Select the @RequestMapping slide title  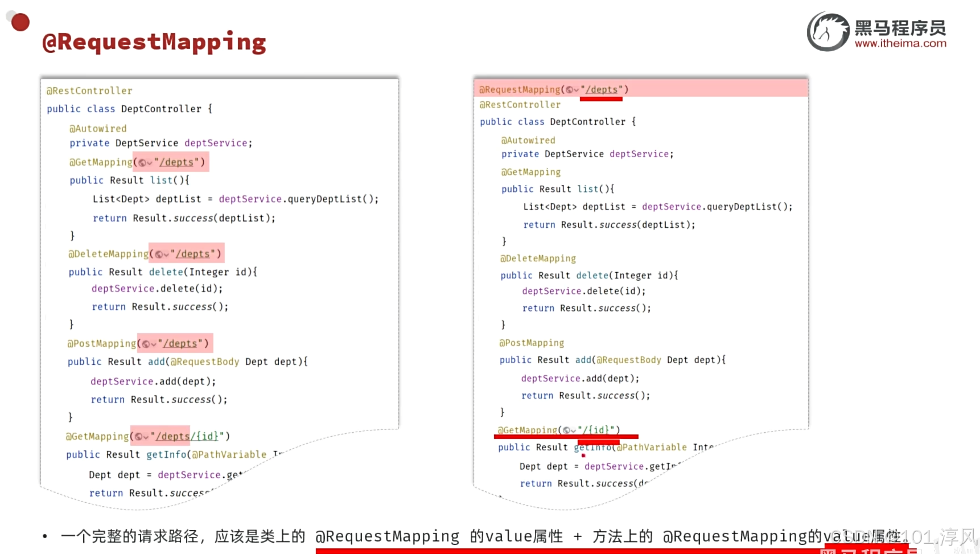point(154,42)
